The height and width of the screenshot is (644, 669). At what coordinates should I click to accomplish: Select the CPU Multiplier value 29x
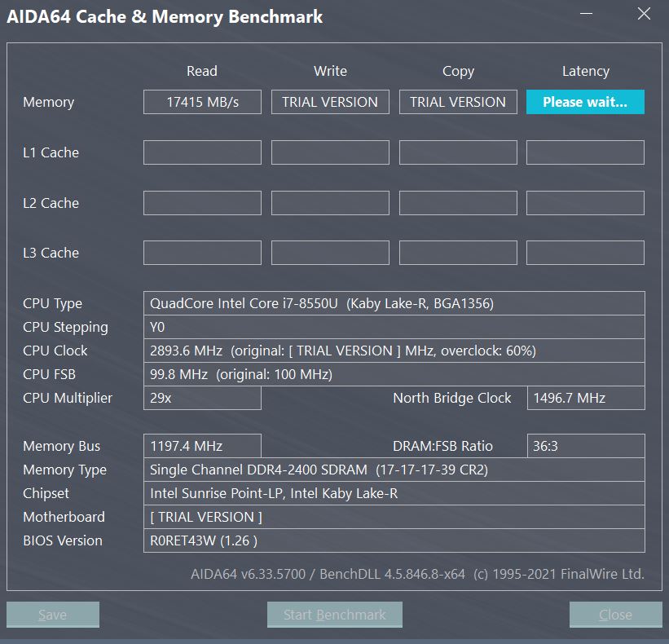[202, 398]
